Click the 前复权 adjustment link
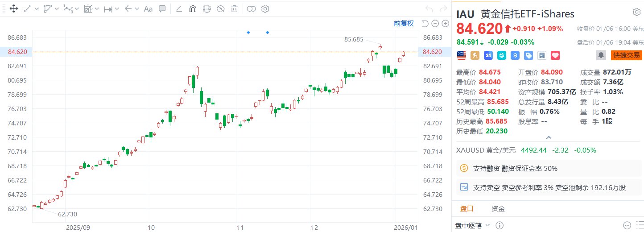This screenshot has height=232, width=644. 404,24
